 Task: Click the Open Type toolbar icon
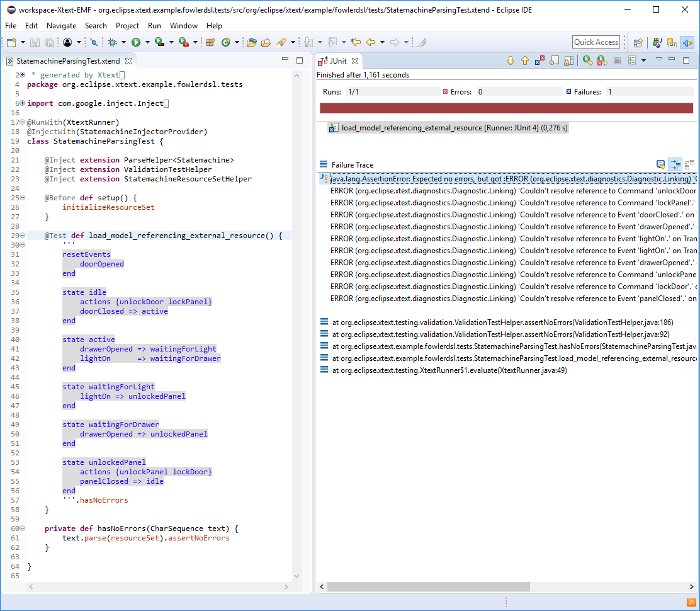pos(252,42)
